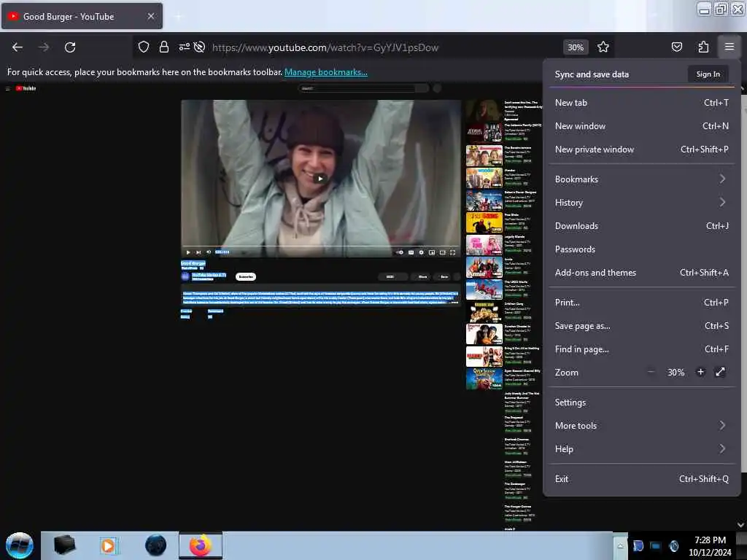Show hidden system tray icons
The image size is (747, 560).
[x=620, y=545]
